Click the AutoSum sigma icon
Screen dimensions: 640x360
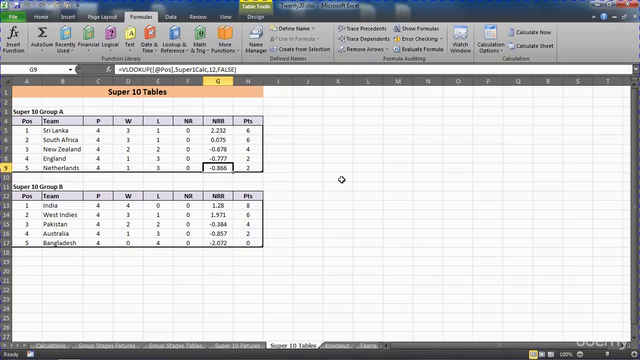[42, 33]
